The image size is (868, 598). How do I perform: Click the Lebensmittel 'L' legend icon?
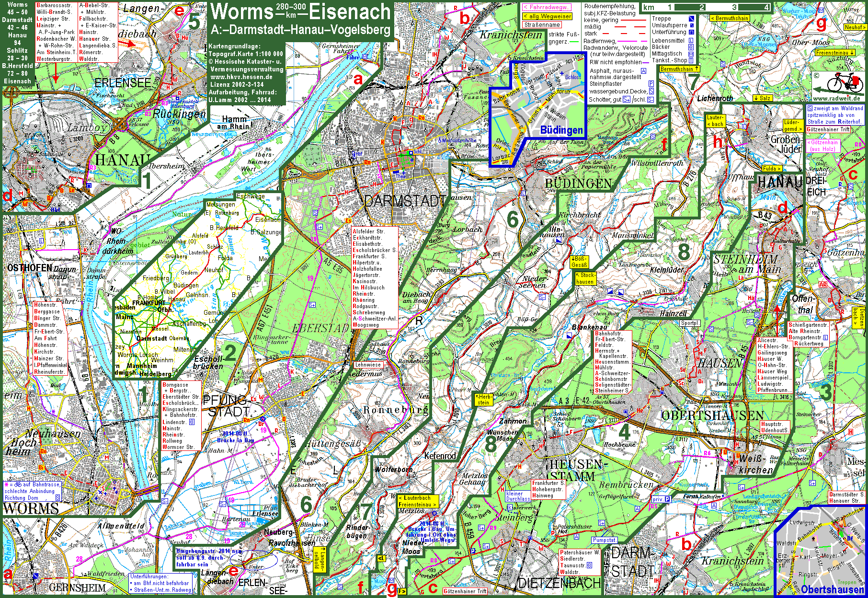point(691,41)
